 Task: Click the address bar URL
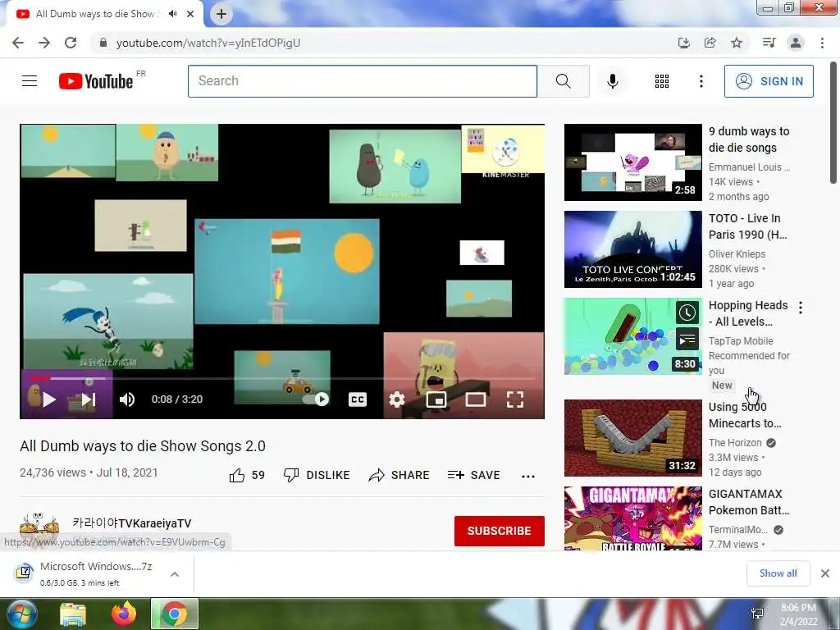pos(208,43)
